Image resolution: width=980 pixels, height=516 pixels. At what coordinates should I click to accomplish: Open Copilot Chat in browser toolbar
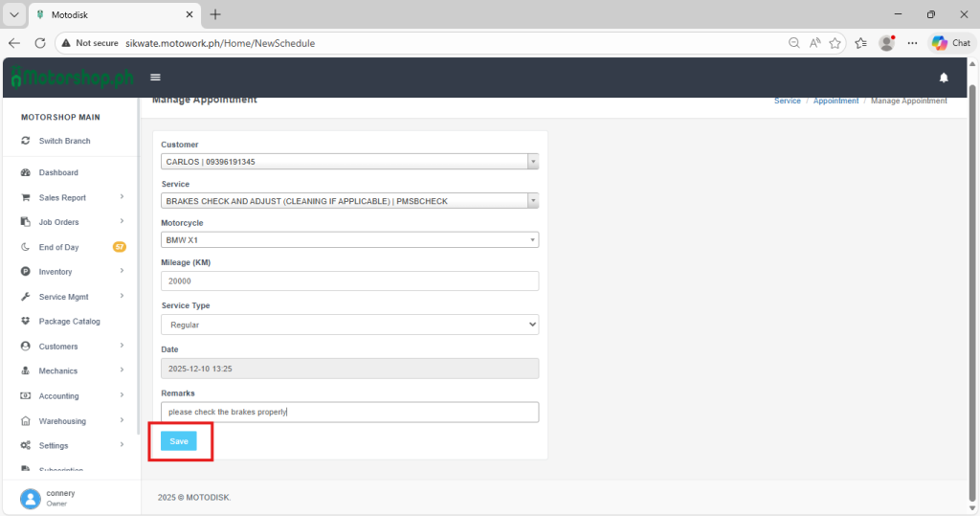tap(951, 43)
